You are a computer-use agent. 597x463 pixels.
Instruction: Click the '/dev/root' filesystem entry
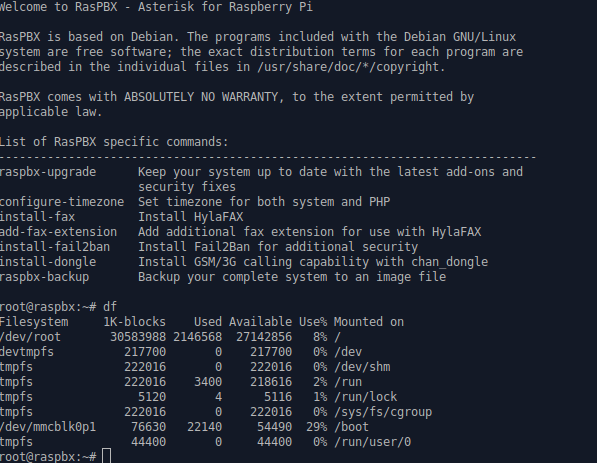point(30,337)
